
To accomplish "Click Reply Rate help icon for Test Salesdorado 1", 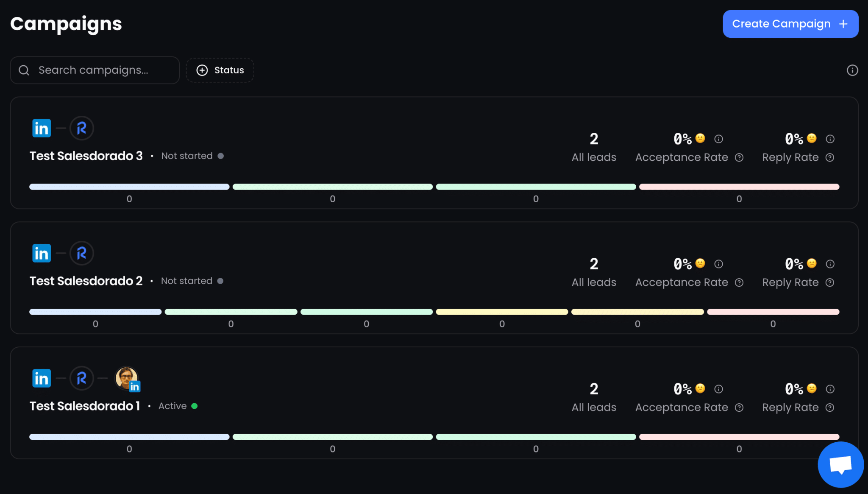I will tap(830, 407).
